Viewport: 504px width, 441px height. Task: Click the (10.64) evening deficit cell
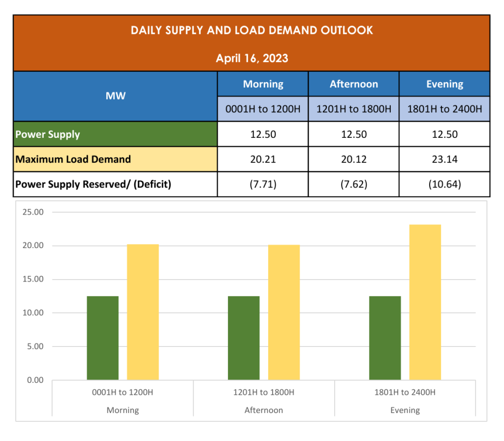[x=444, y=185]
